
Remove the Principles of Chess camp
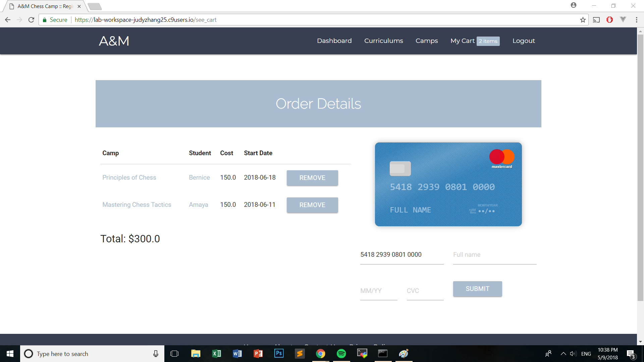click(312, 178)
